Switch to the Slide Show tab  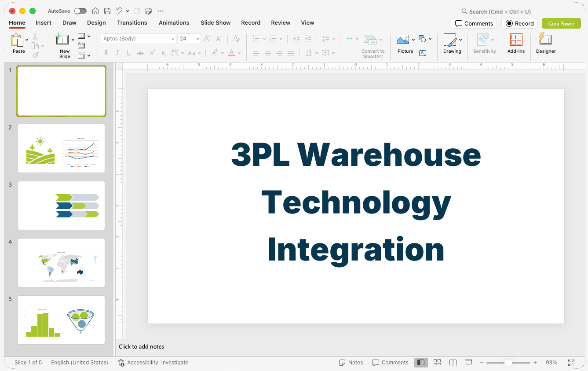(215, 22)
